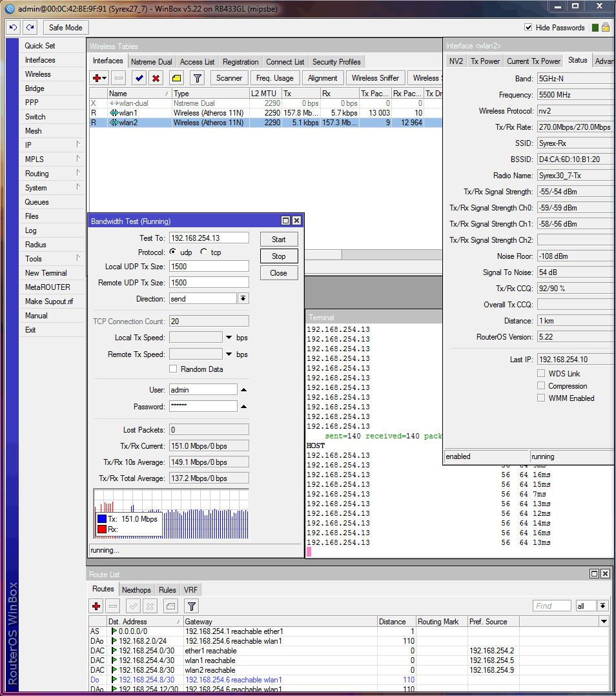The image size is (616, 696).
Task: Click the Tx blue legend swatch in graph
Action: click(x=102, y=519)
